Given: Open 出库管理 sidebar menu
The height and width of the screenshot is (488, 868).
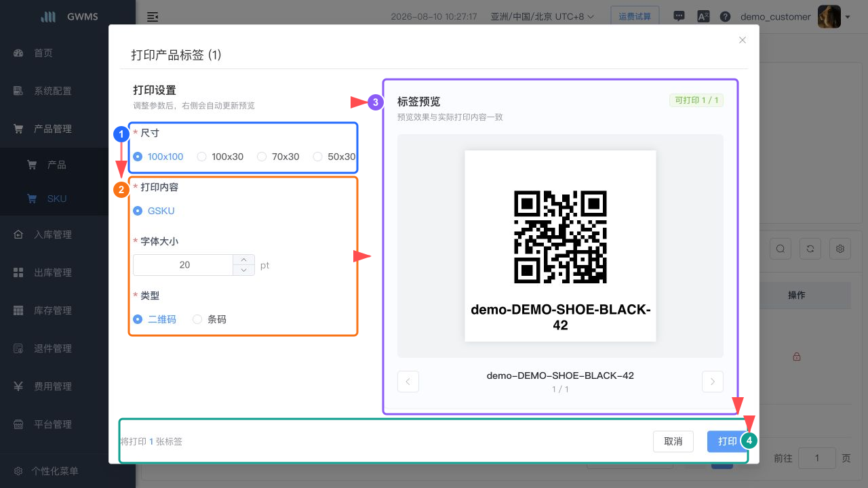Looking at the screenshot, I should pos(53,272).
